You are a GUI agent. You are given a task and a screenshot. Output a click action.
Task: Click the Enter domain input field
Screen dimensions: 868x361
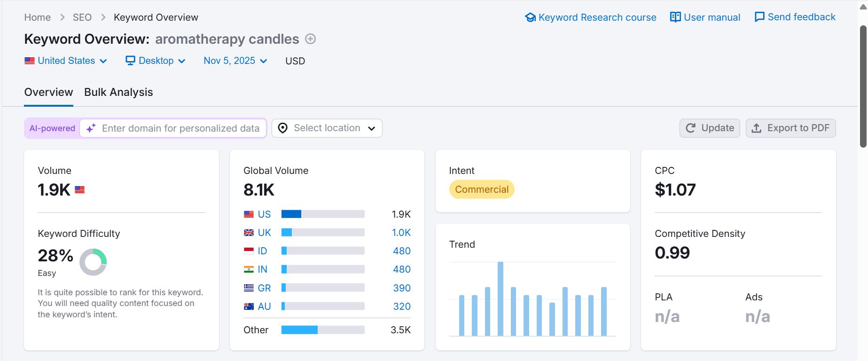[180, 128]
